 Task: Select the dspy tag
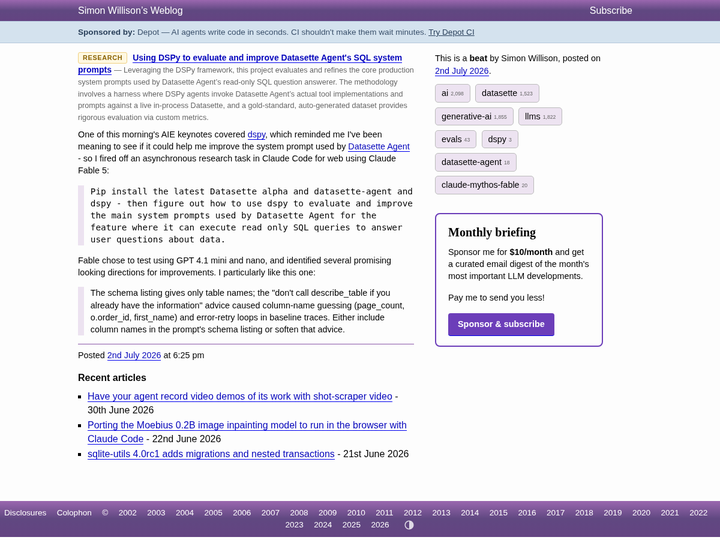pos(500,139)
